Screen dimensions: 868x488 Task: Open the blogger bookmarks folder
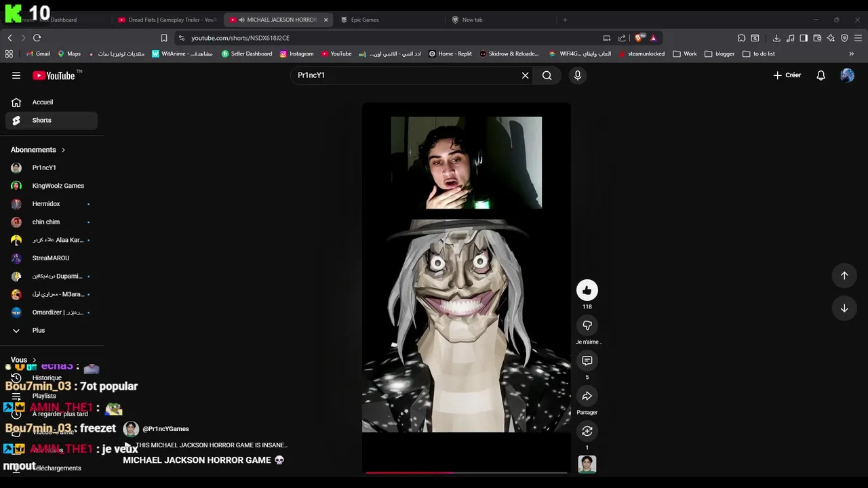point(719,54)
